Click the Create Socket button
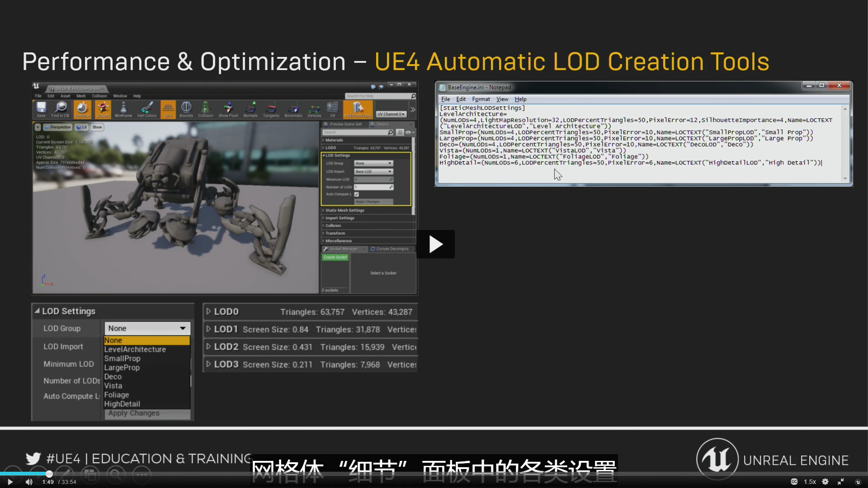 pyautogui.click(x=335, y=257)
